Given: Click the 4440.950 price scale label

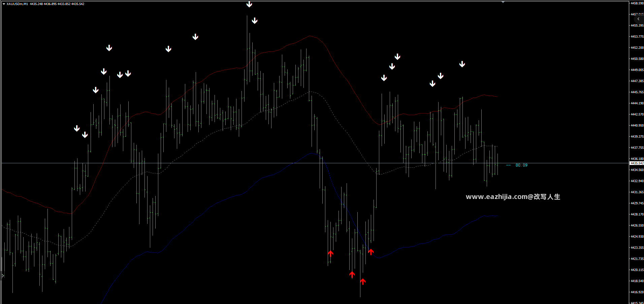Looking at the screenshot, I should click(x=637, y=126).
